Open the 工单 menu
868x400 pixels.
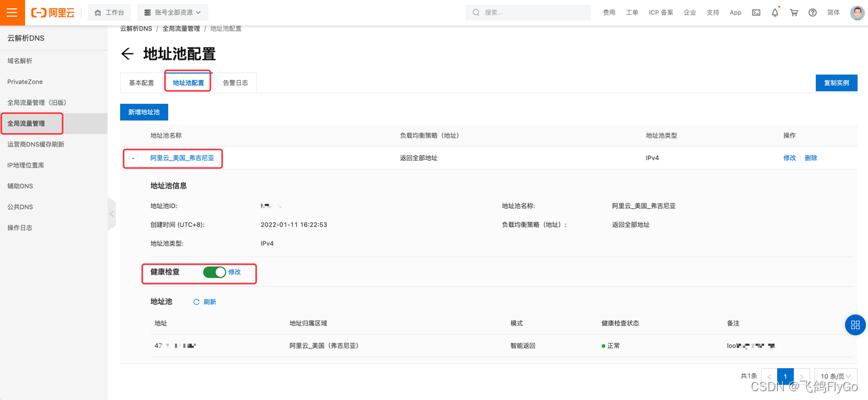click(632, 12)
